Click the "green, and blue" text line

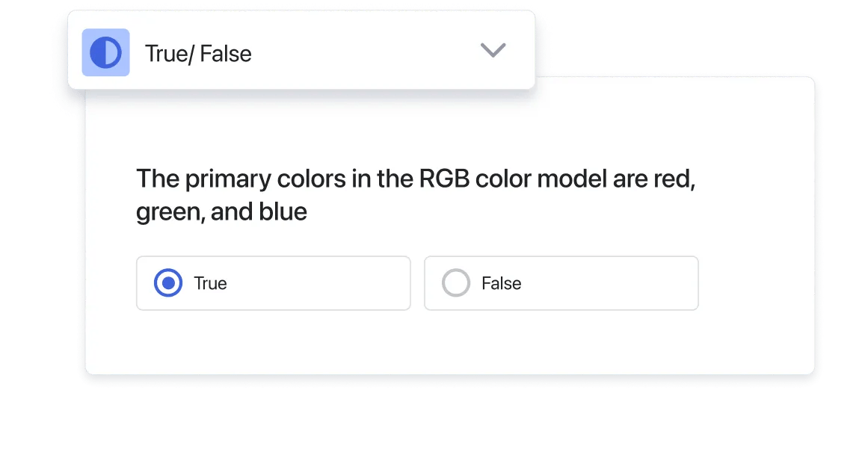[x=221, y=212]
